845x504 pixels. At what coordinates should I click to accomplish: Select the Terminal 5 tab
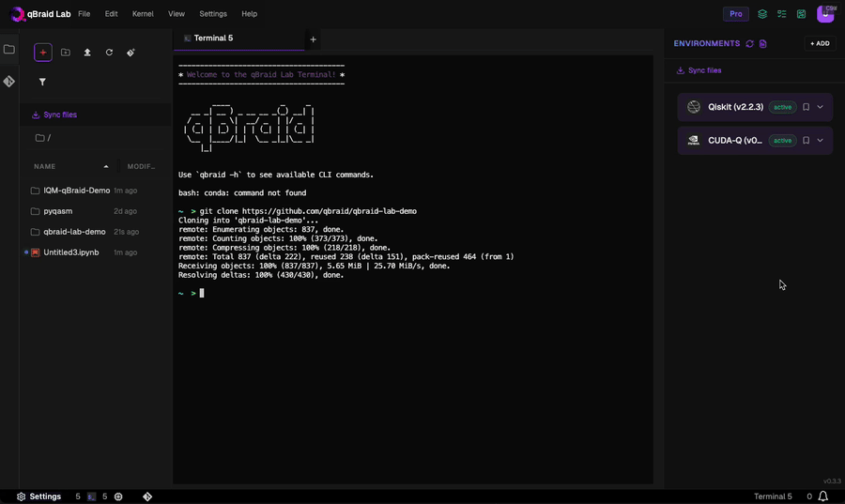238,38
